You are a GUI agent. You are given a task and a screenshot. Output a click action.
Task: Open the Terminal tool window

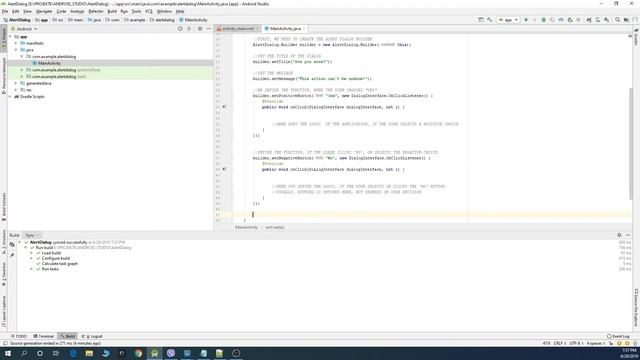click(44, 336)
